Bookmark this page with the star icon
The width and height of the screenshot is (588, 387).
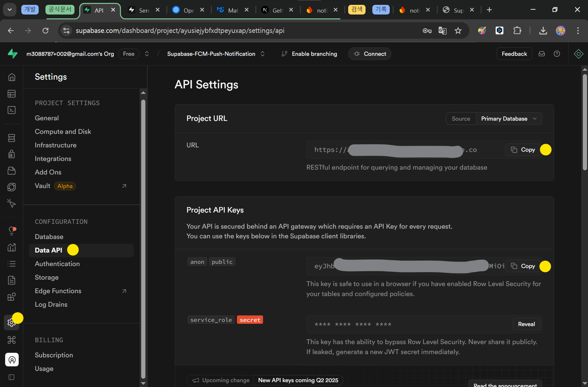tap(458, 31)
